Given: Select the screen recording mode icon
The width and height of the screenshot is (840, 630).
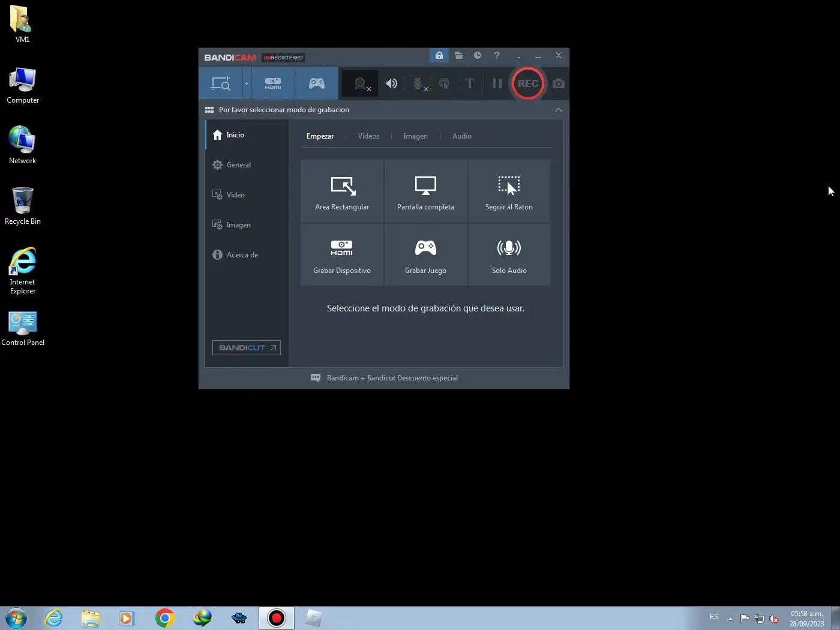Looking at the screenshot, I should tap(220, 83).
